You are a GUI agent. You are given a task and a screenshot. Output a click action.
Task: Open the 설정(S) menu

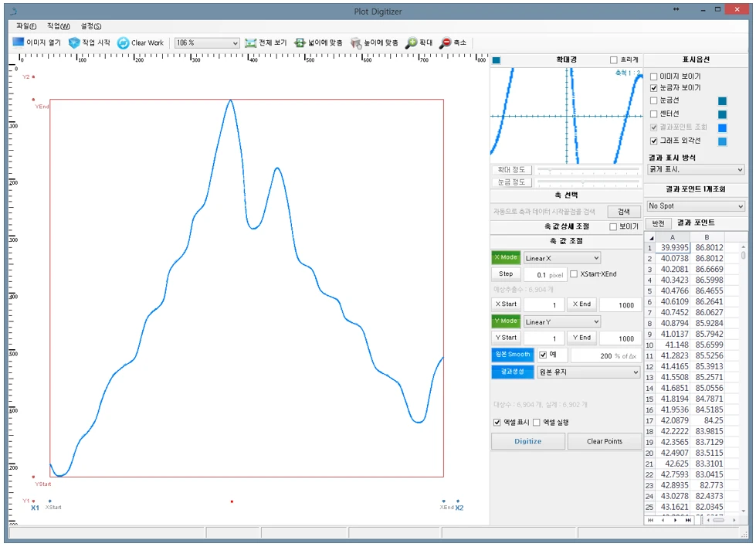[x=90, y=26]
